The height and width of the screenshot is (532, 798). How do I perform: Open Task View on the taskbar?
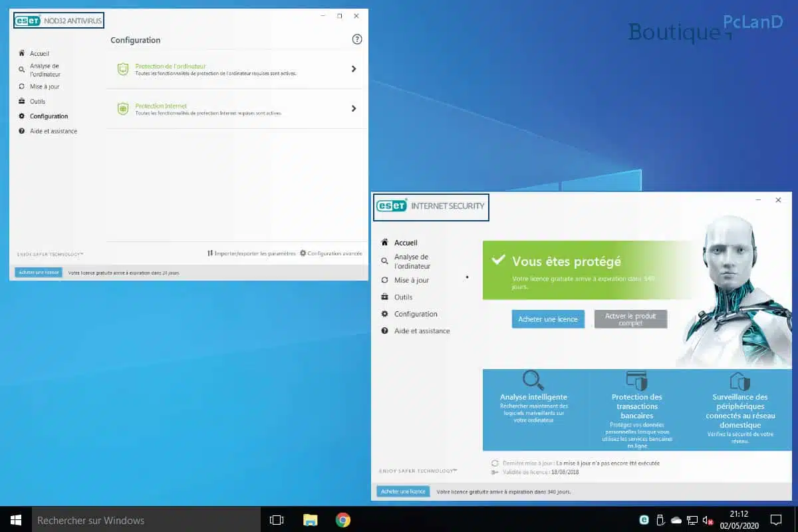(x=277, y=520)
